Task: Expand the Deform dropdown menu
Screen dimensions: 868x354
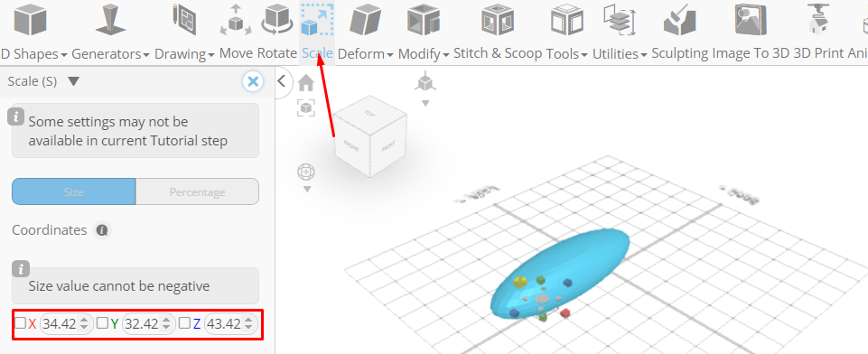Action: pos(366,53)
